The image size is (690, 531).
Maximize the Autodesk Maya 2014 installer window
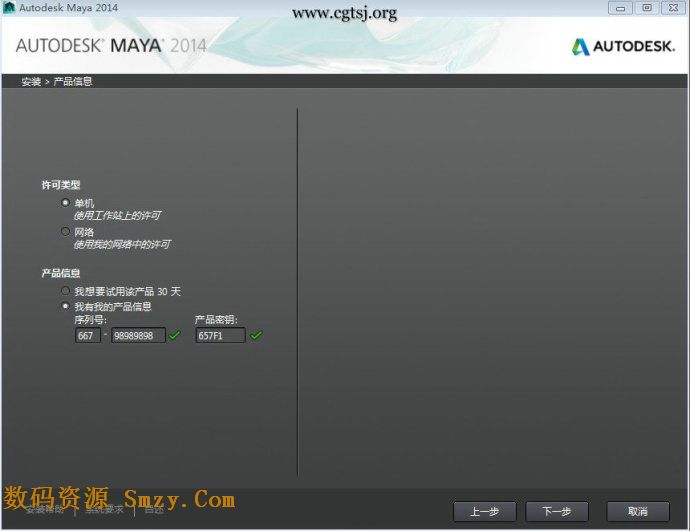coord(647,8)
